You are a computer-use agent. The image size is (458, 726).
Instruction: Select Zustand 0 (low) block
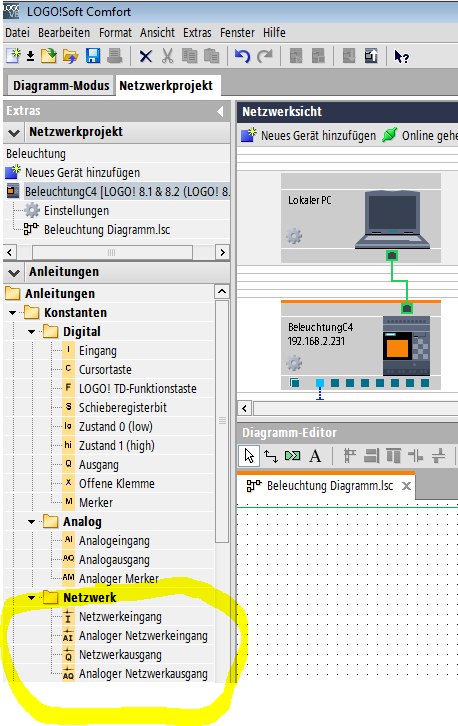point(116,427)
